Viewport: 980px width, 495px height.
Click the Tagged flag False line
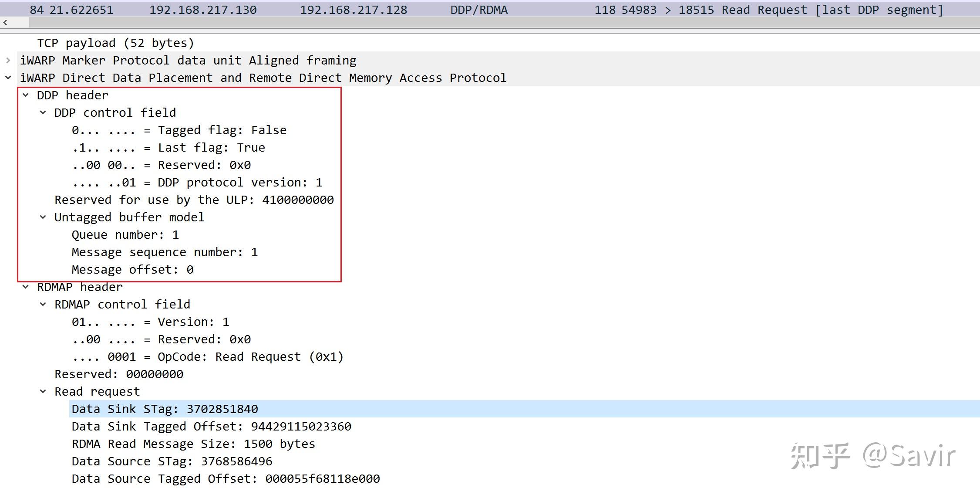click(178, 130)
